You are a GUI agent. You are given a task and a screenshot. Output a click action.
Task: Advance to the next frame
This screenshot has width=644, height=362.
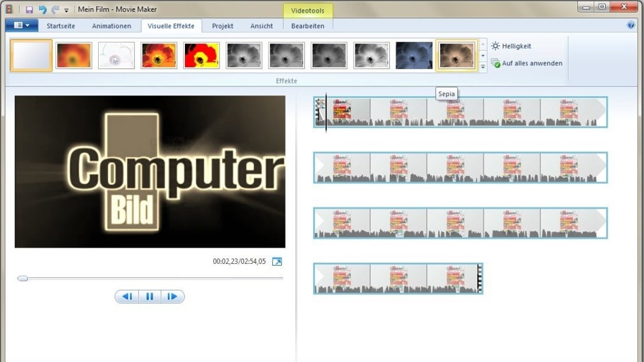(172, 297)
